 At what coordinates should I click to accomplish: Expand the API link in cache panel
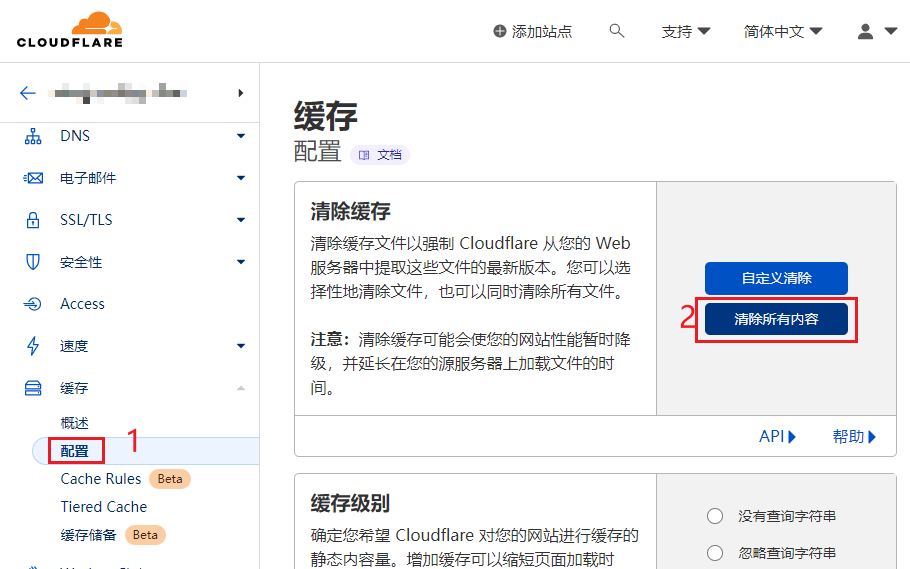click(777, 436)
